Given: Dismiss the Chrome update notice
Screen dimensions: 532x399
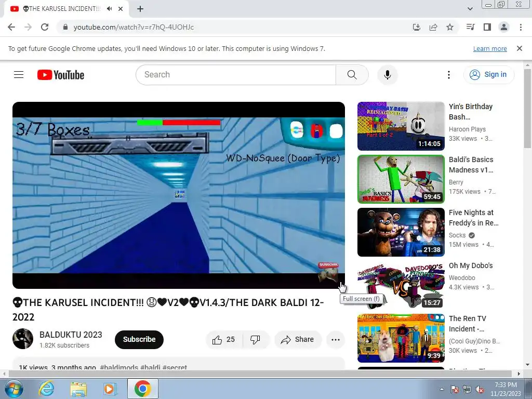Looking at the screenshot, I should coord(519,48).
